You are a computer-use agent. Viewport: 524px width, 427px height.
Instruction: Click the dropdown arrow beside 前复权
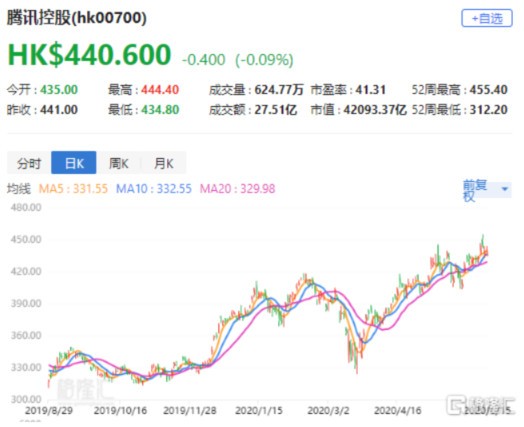tap(505, 189)
